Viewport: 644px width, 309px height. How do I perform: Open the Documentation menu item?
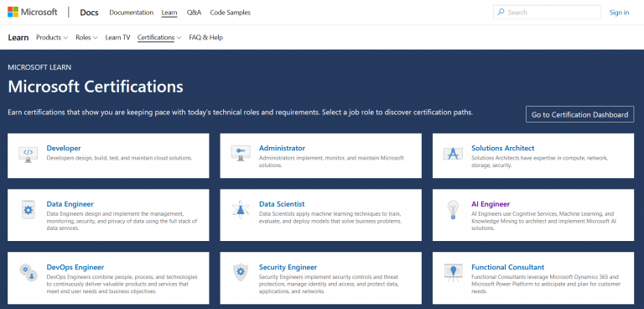click(131, 13)
